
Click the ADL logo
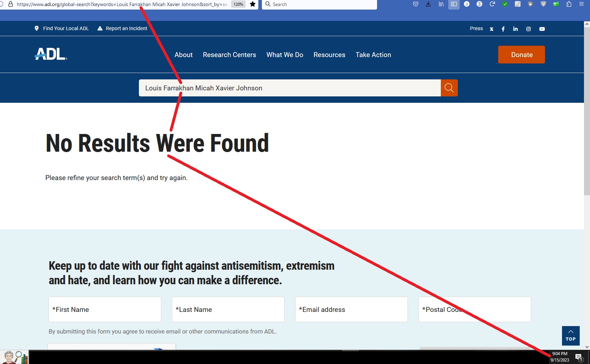(x=51, y=54)
